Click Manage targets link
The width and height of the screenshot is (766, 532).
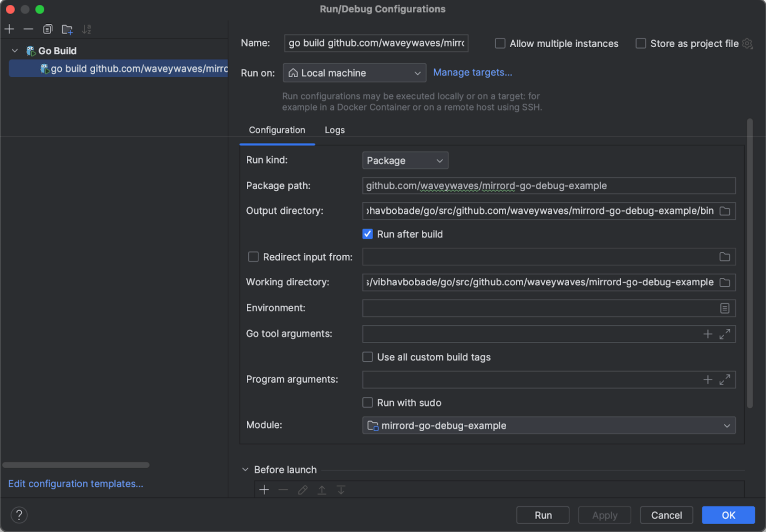[x=472, y=73]
